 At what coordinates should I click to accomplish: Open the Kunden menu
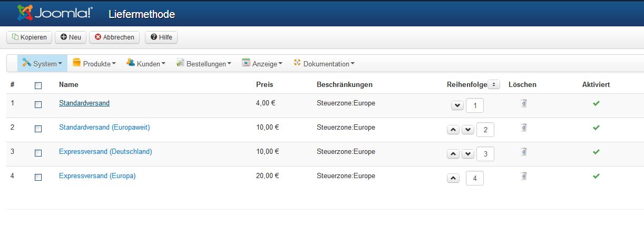click(146, 63)
